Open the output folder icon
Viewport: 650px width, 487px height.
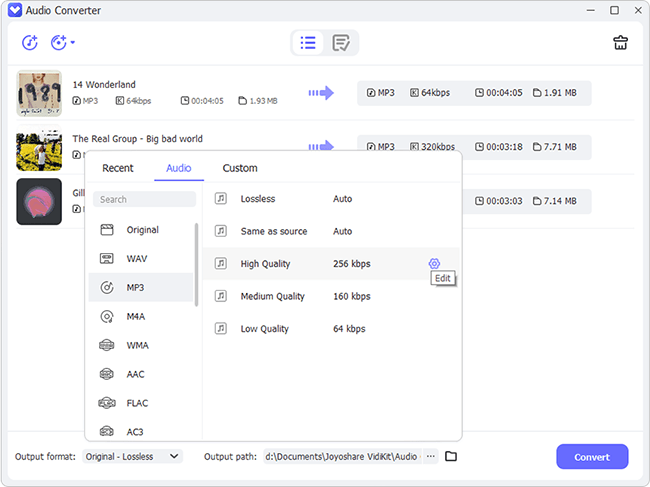tap(451, 456)
